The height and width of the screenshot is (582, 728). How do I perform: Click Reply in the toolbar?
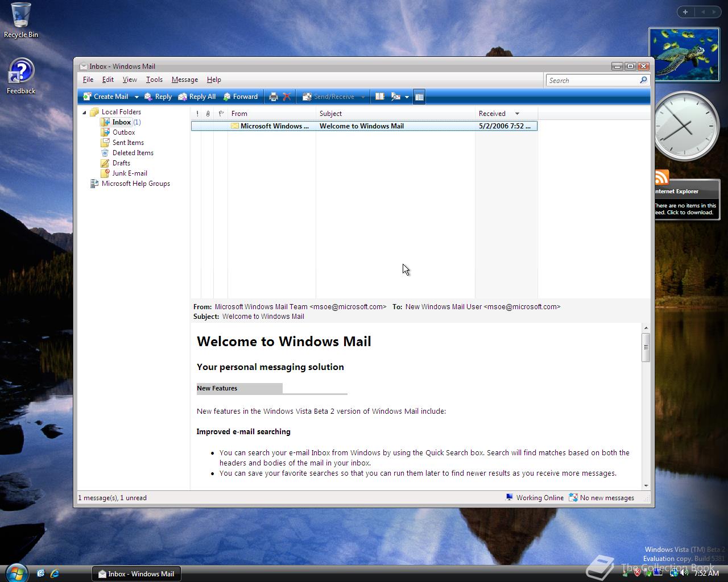158,97
